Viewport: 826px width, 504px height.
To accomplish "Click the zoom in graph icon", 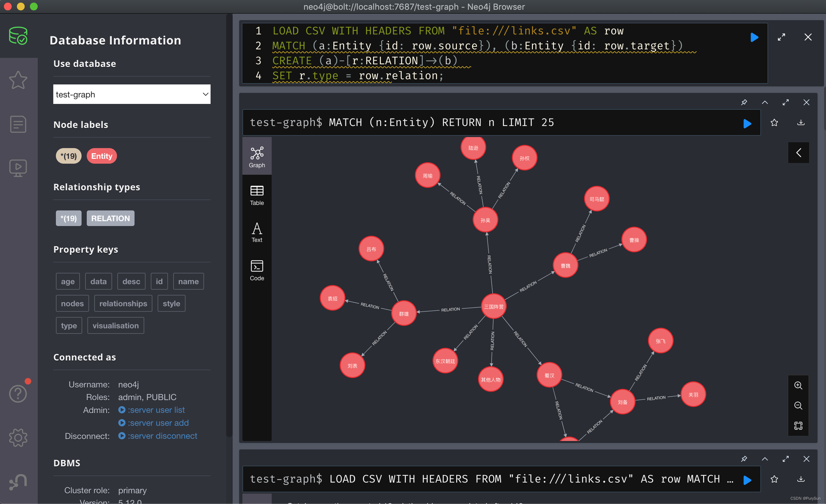I will 798,385.
